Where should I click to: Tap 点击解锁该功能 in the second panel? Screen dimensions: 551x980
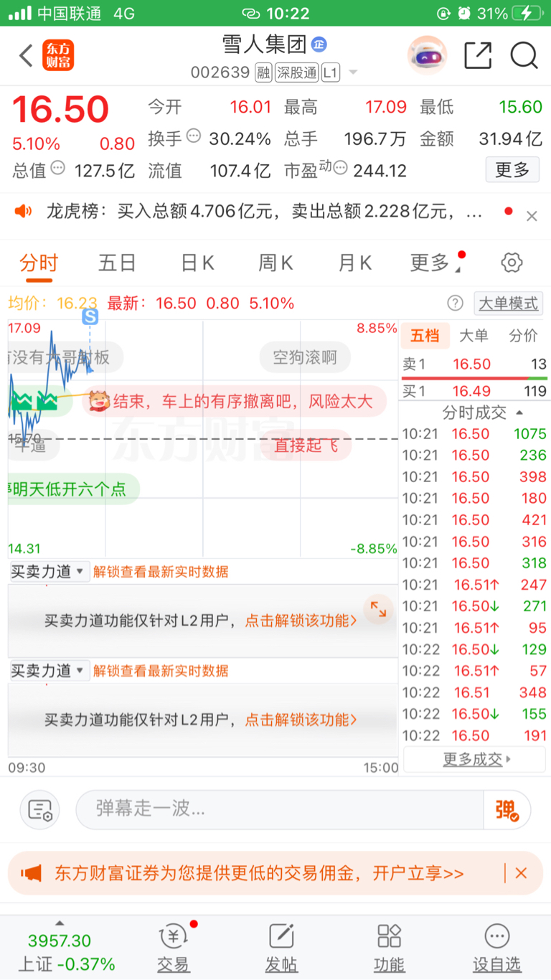[301, 720]
